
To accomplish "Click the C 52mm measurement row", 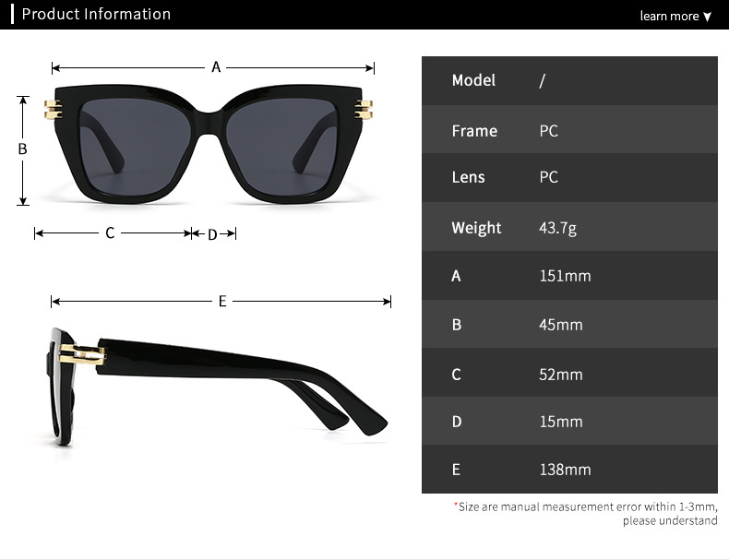I will [x=569, y=373].
